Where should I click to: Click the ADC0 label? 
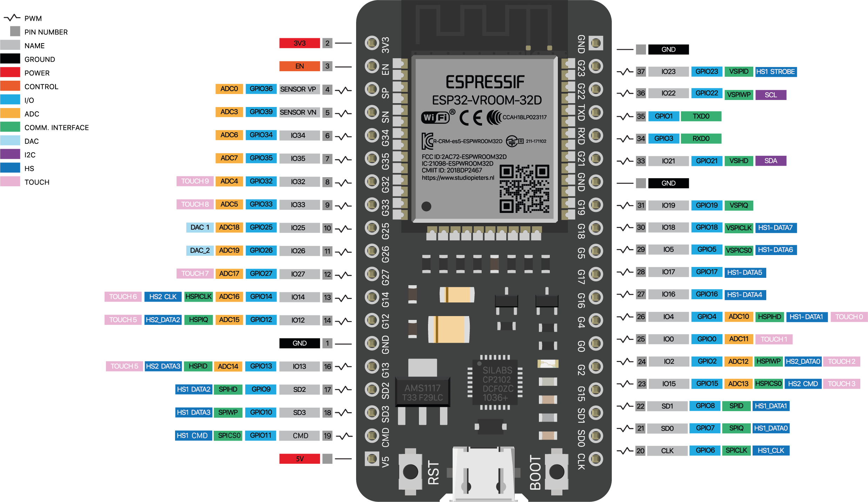229,89
